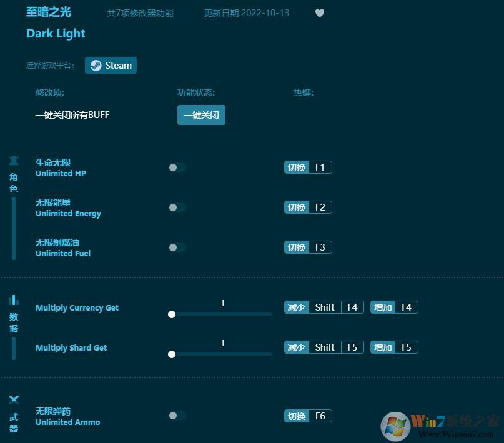
Task: Adjust the Multiply Currency Get slider
Action: click(172, 314)
